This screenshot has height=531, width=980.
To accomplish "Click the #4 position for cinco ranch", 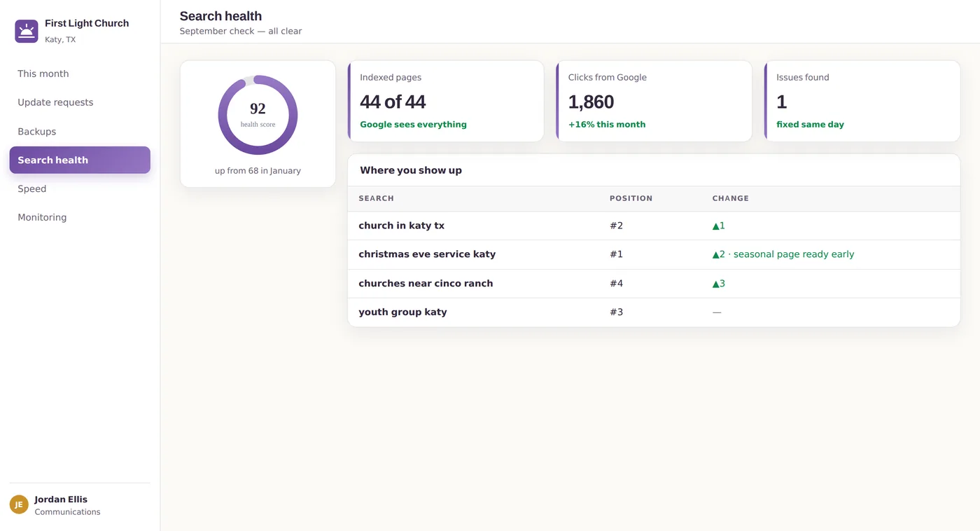I will click(616, 283).
